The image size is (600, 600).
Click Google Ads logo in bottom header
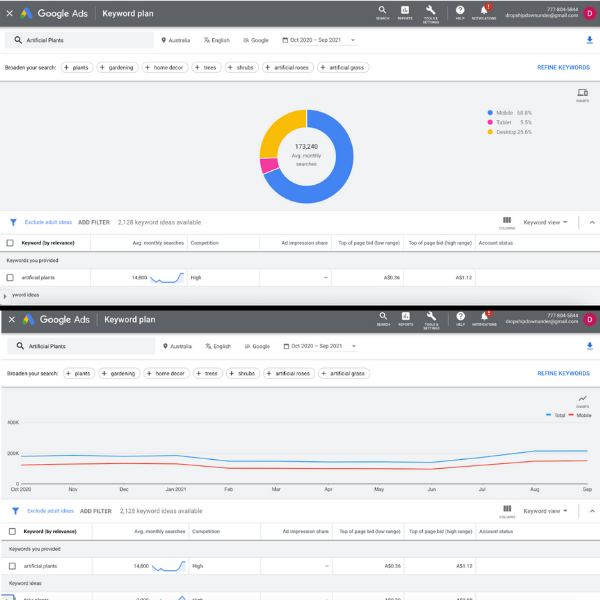tap(56, 320)
